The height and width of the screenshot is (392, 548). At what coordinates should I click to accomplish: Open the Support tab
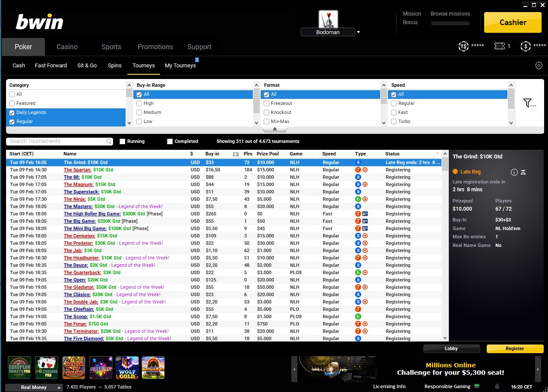point(199,47)
